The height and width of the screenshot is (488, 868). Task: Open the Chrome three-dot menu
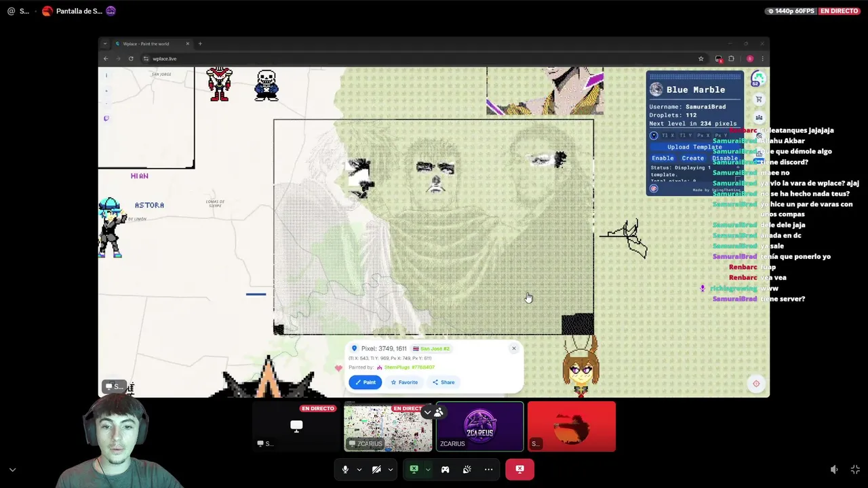point(762,58)
